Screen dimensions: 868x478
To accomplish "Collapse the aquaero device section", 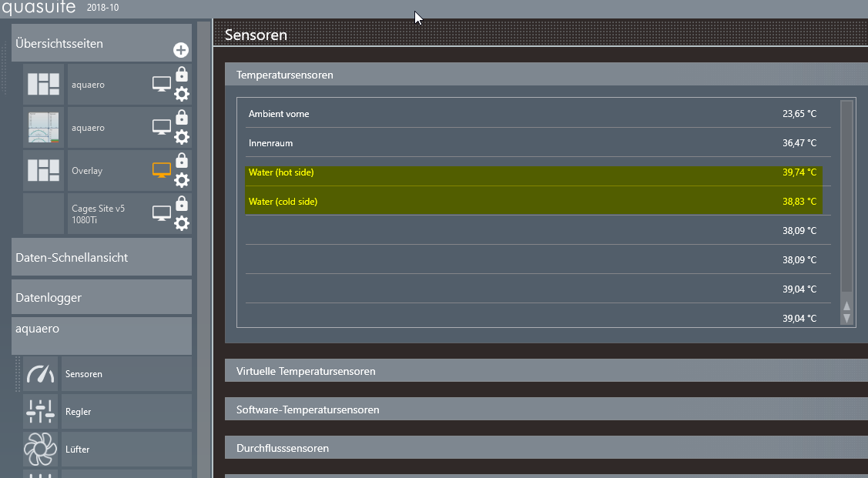I will tap(102, 336).
